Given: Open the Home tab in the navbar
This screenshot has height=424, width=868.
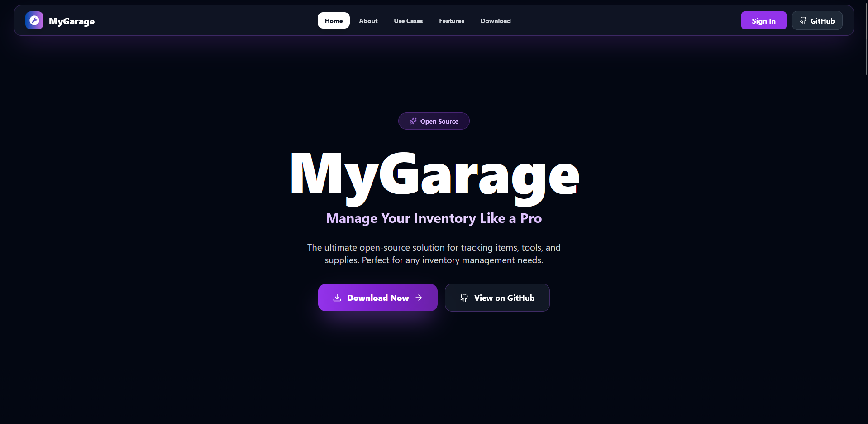Looking at the screenshot, I should tap(334, 20).
